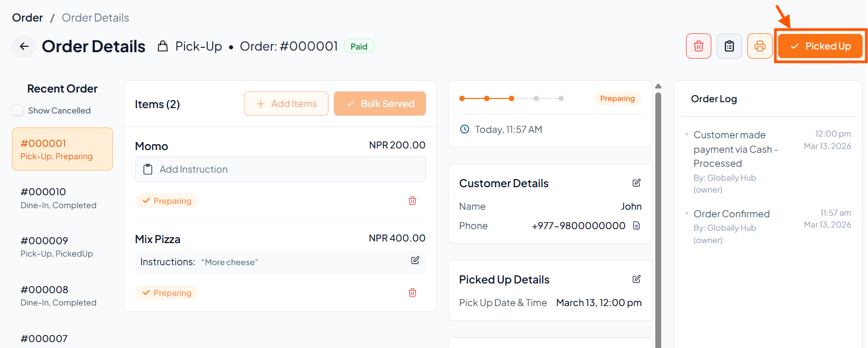
Task: Open recent order #000009
Action: coord(57,247)
